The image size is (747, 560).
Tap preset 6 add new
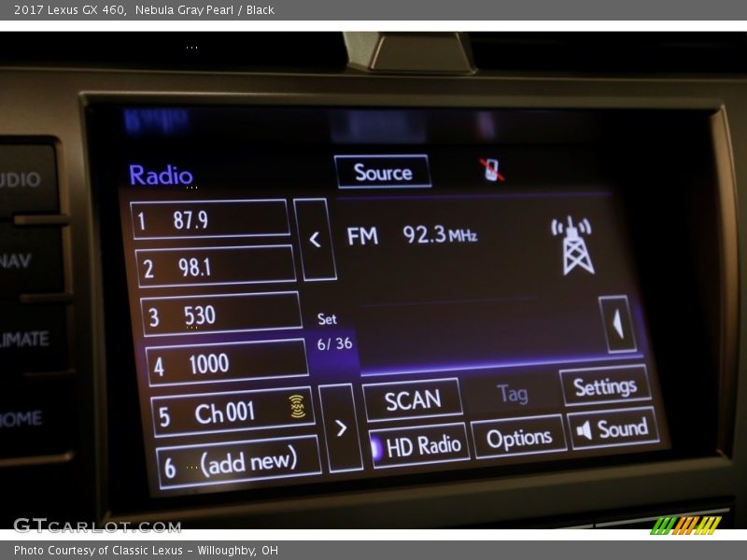coord(239,462)
